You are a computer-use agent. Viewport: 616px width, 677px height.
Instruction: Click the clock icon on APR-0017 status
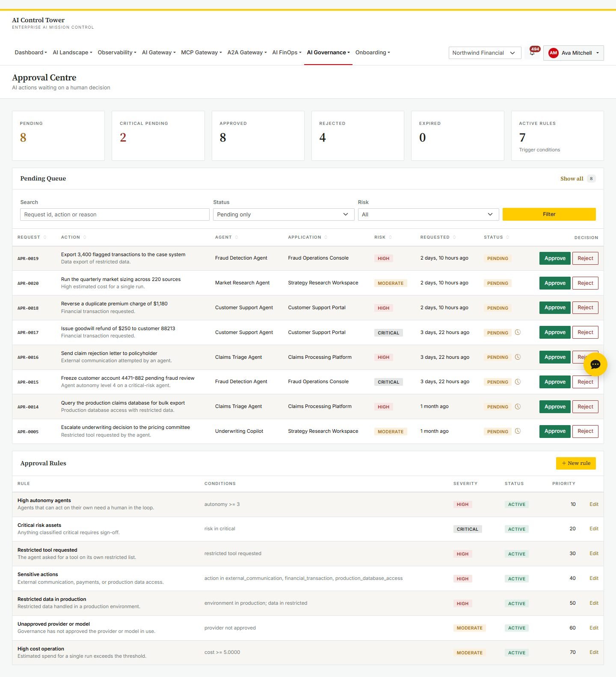[x=518, y=332]
